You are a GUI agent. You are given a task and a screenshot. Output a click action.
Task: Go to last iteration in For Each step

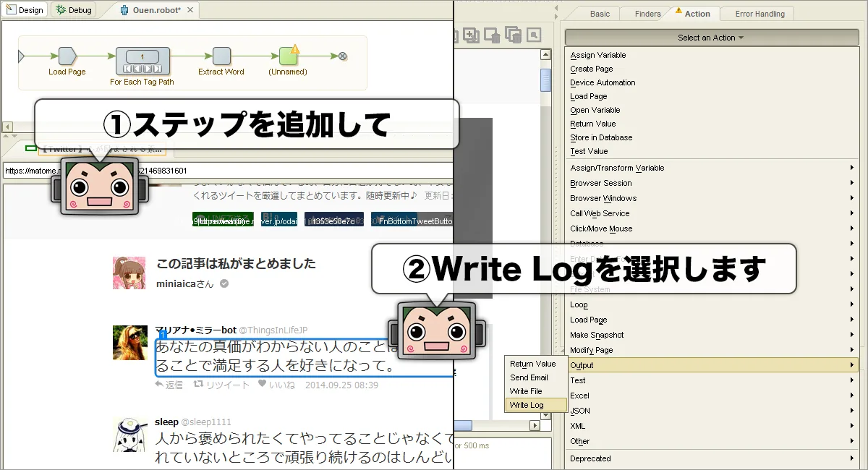click(158, 69)
